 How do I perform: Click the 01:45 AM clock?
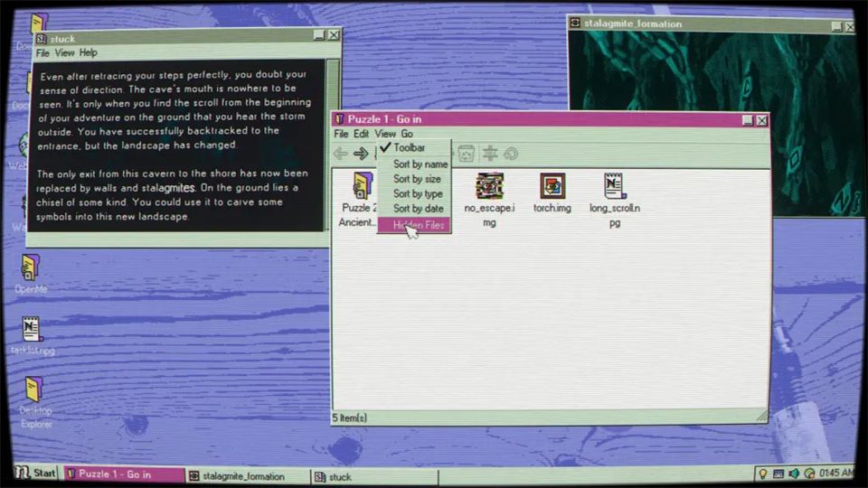coord(835,473)
